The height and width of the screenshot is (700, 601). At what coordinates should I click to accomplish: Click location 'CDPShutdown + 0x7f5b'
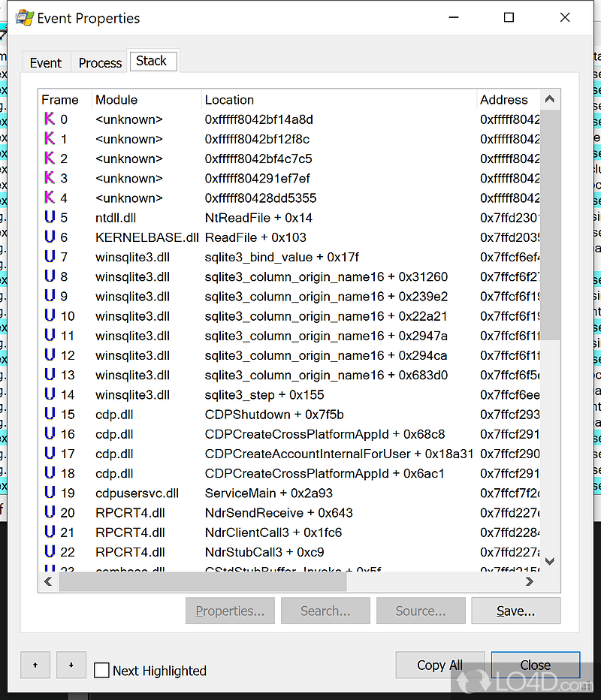pyautogui.click(x=274, y=415)
